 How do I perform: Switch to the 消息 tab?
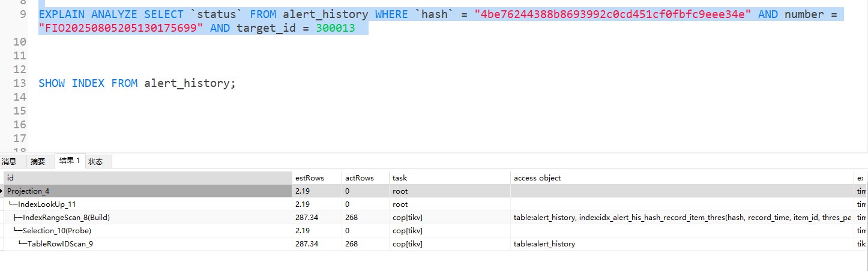click(x=9, y=161)
